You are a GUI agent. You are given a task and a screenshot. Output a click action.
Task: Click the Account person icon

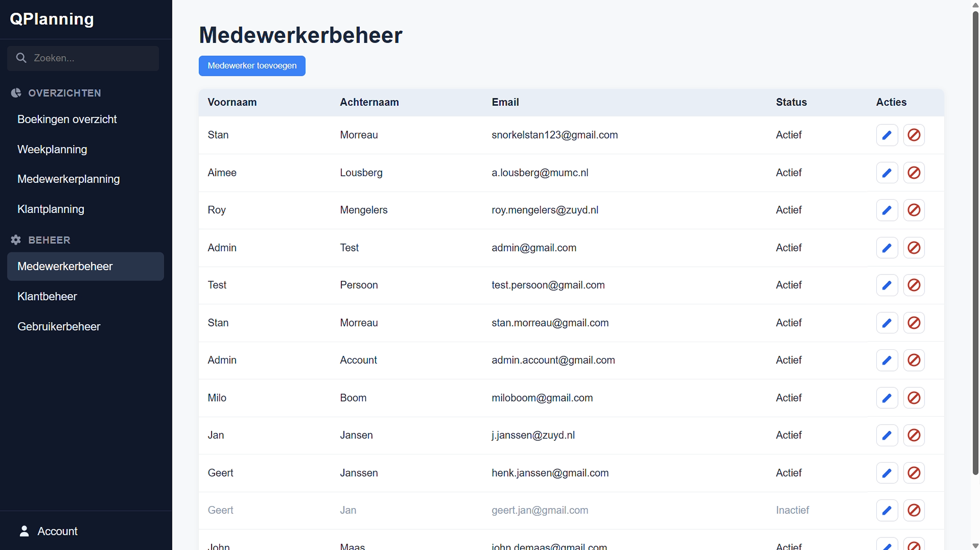pos(24,531)
